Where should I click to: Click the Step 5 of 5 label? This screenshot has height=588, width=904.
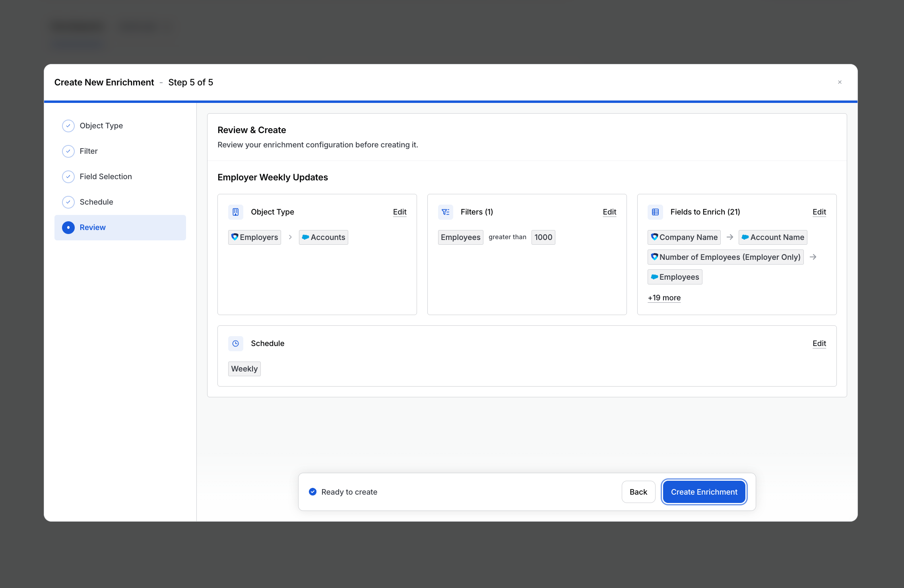(x=191, y=83)
